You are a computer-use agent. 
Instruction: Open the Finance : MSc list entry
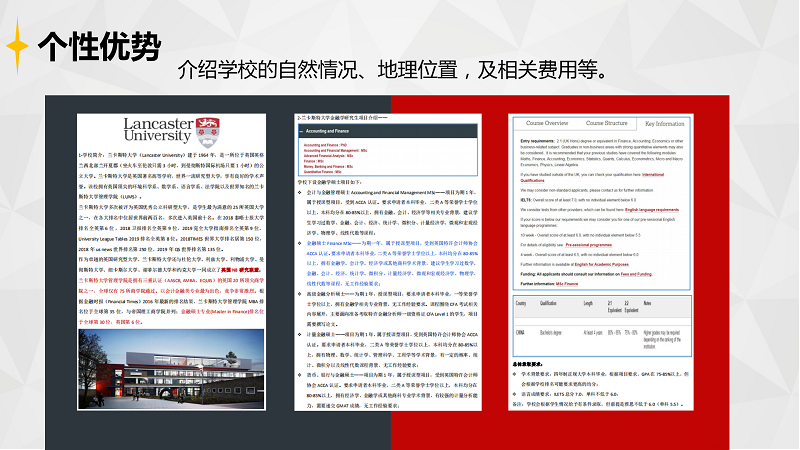click(x=314, y=161)
